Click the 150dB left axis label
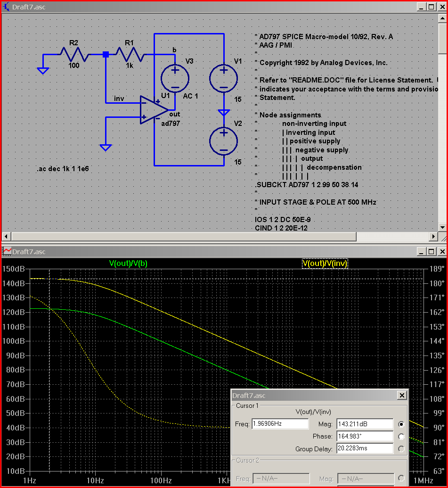The width and height of the screenshot is (448, 488). tap(13, 269)
